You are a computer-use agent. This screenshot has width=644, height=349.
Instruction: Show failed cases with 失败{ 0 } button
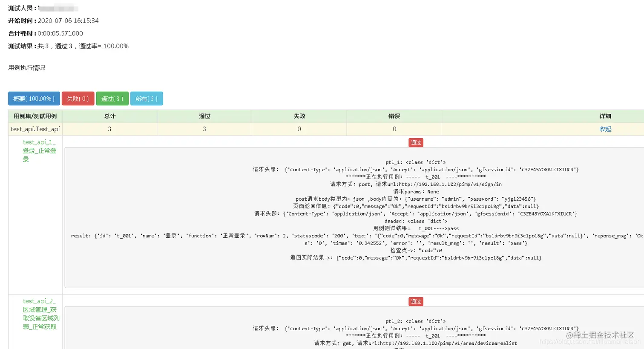[x=78, y=98]
